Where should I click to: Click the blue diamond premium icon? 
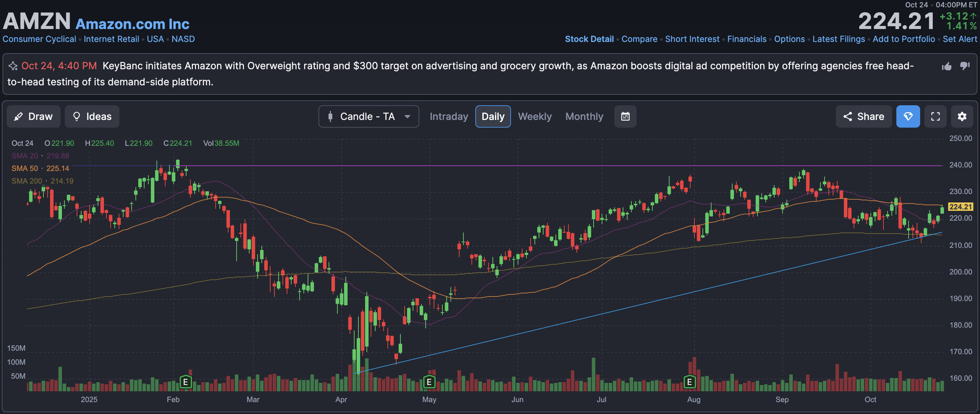pyautogui.click(x=908, y=116)
